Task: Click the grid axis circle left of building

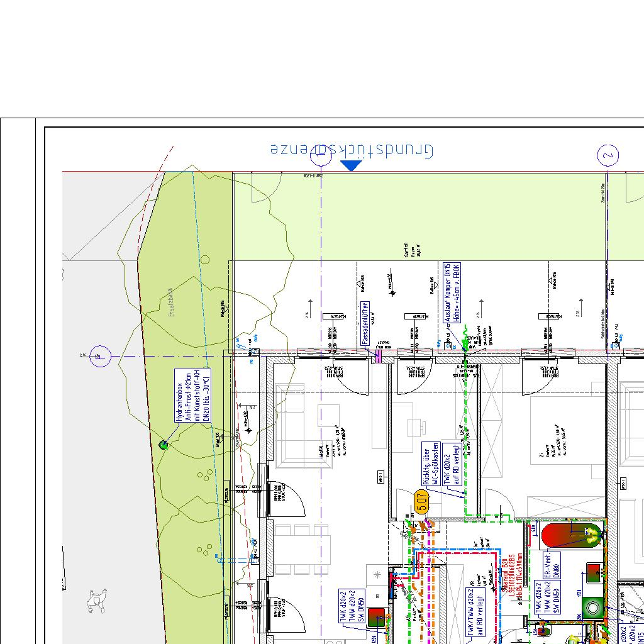Action: tap(100, 357)
